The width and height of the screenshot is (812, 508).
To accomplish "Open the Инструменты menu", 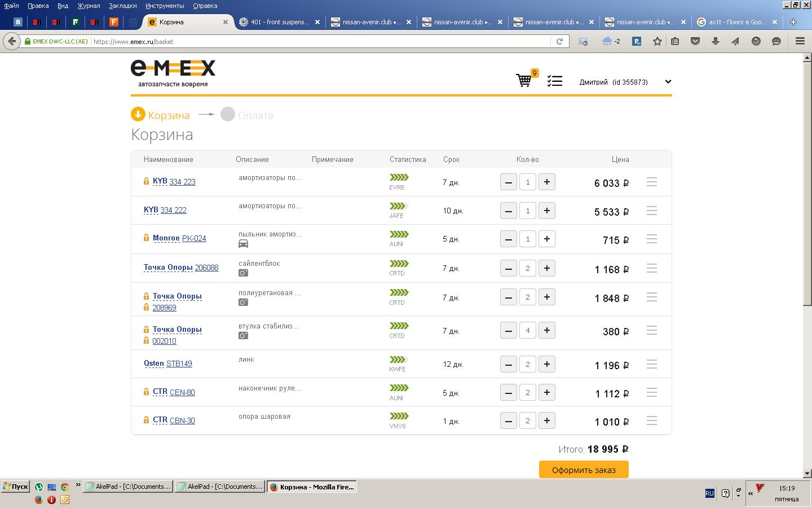I will (165, 6).
